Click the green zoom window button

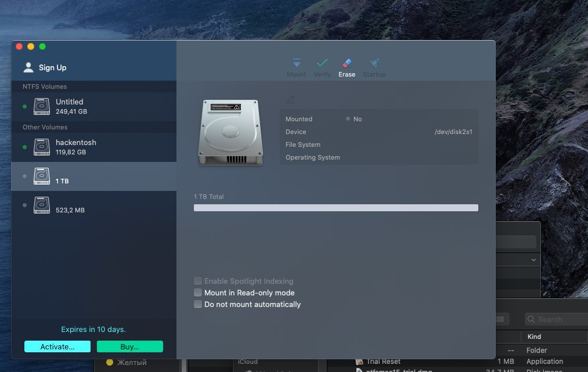42,46
